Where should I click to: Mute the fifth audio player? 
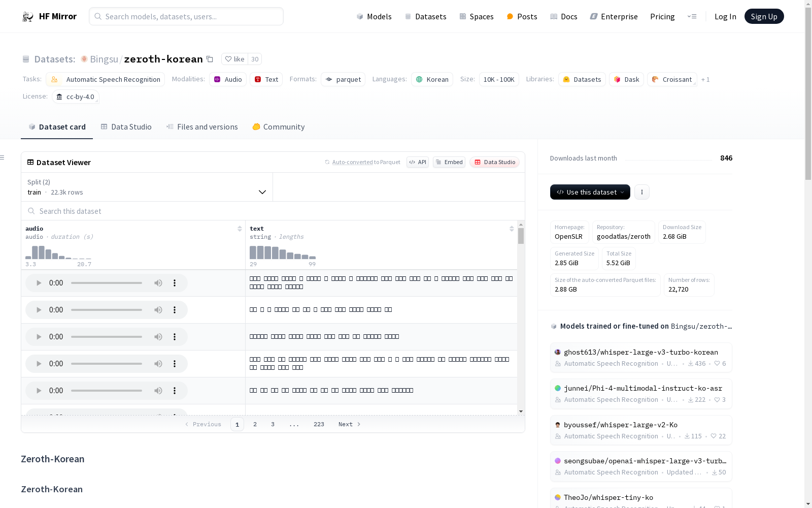pos(158,391)
